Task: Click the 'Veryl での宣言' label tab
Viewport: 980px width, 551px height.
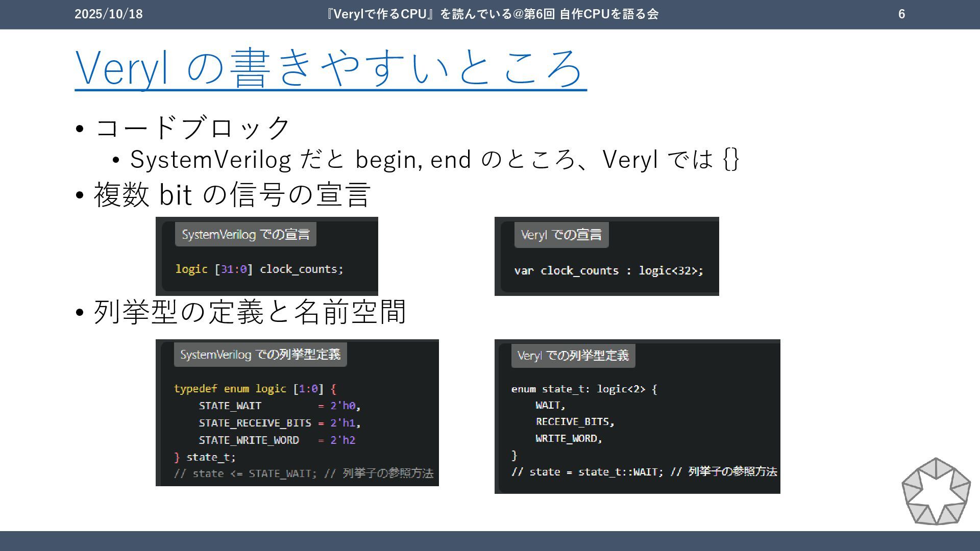Action: [x=561, y=235]
